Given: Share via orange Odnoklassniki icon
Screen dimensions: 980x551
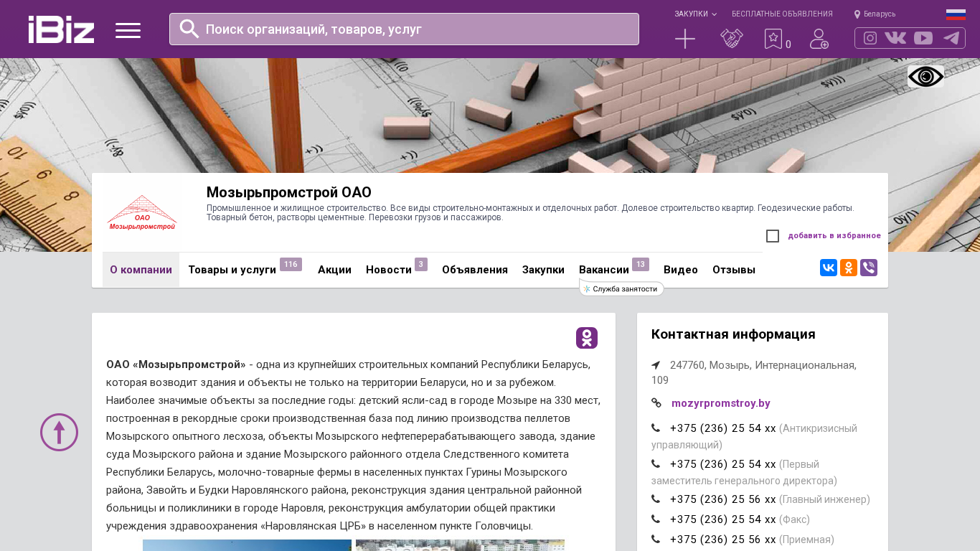Looking at the screenshot, I should click(849, 268).
